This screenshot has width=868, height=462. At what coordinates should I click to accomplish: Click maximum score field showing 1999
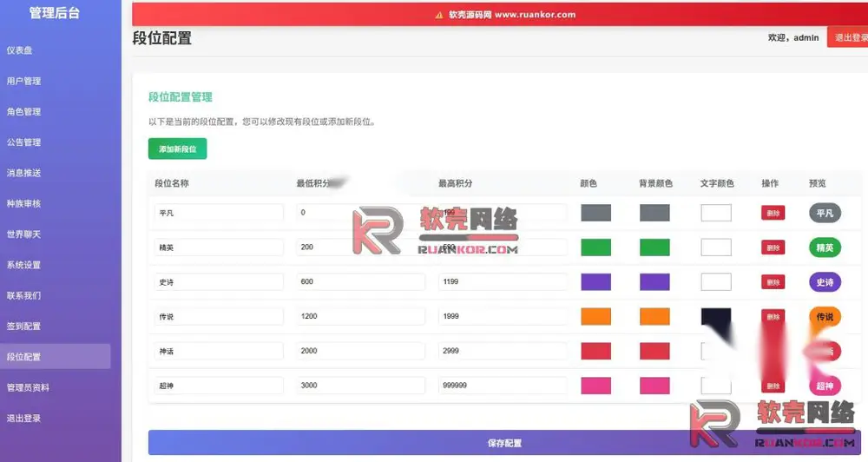[503, 316]
